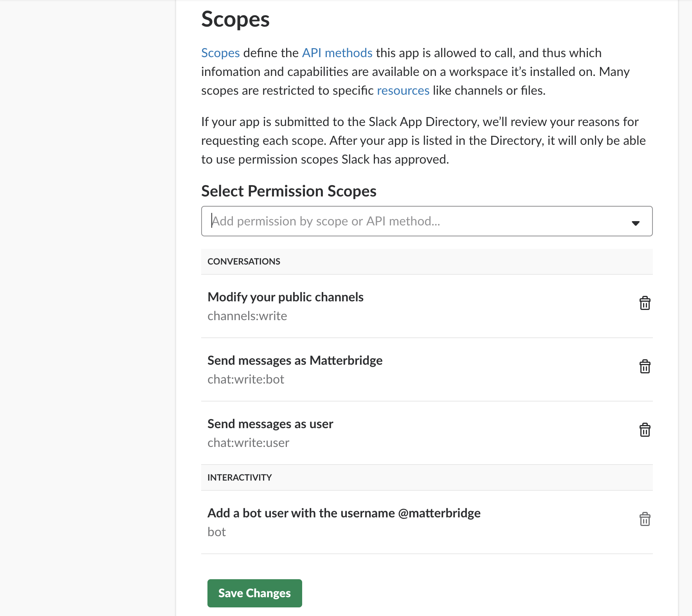
Task: Select the 'Modify your public channels' scope title
Action: (x=285, y=297)
